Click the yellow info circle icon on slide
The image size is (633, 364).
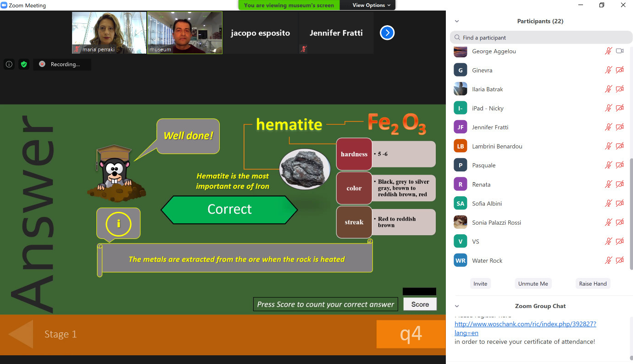118,224
